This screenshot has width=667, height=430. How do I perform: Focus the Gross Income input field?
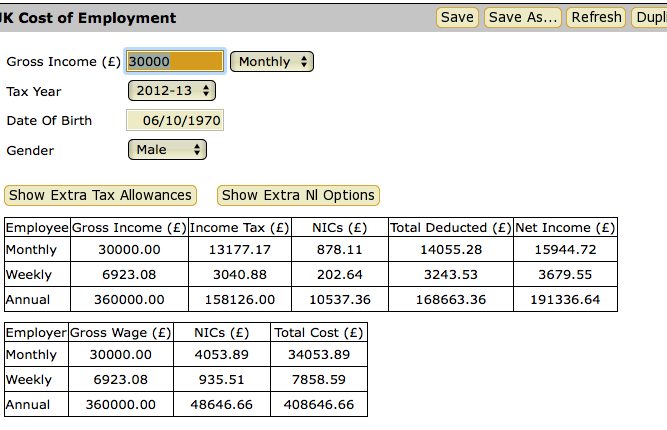[x=174, y=61]
